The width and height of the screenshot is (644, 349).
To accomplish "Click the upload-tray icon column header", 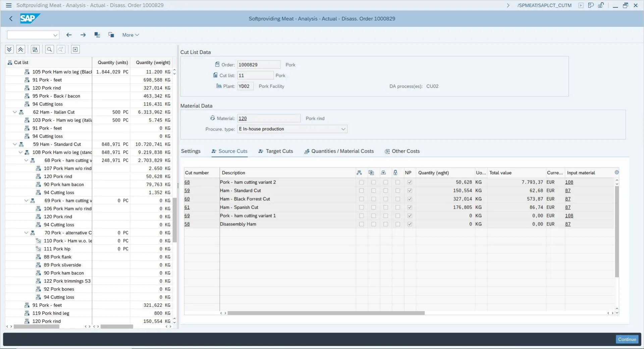I will point(383,173).
